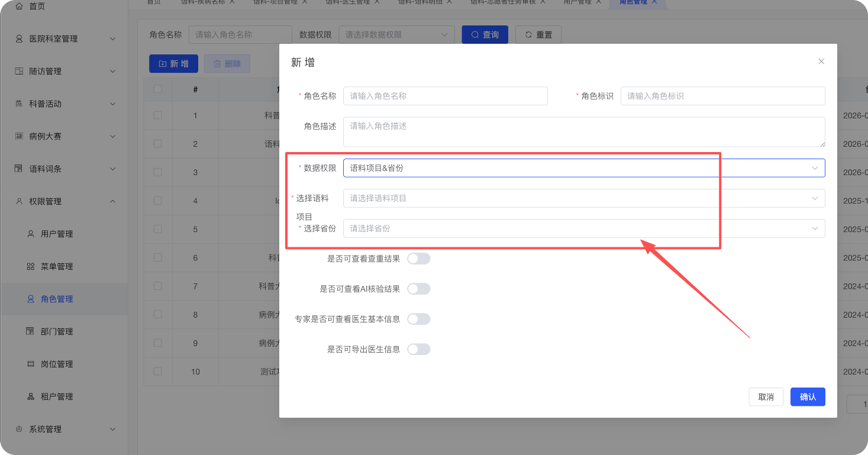The height and width of the screenshot is (455, 868).
Task: Click the 查询 search button
Action: click(x=485, y=35)
